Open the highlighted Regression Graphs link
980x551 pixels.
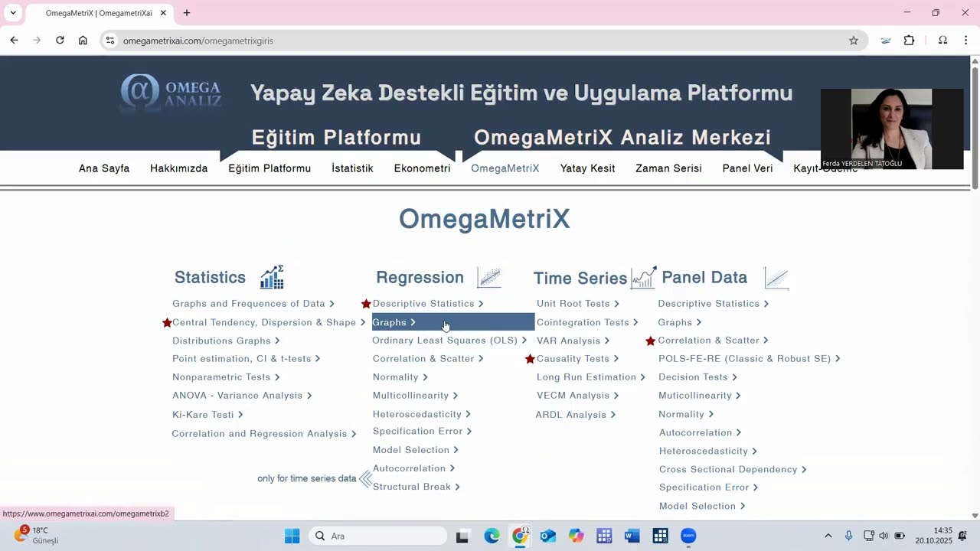click(x=453, y=322)
